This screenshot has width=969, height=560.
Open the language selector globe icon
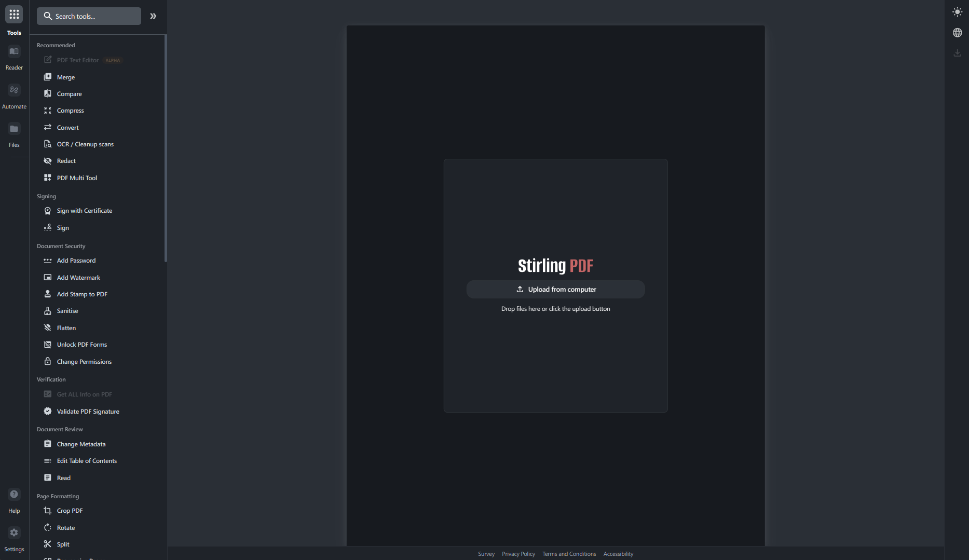[x=957, y=33]
